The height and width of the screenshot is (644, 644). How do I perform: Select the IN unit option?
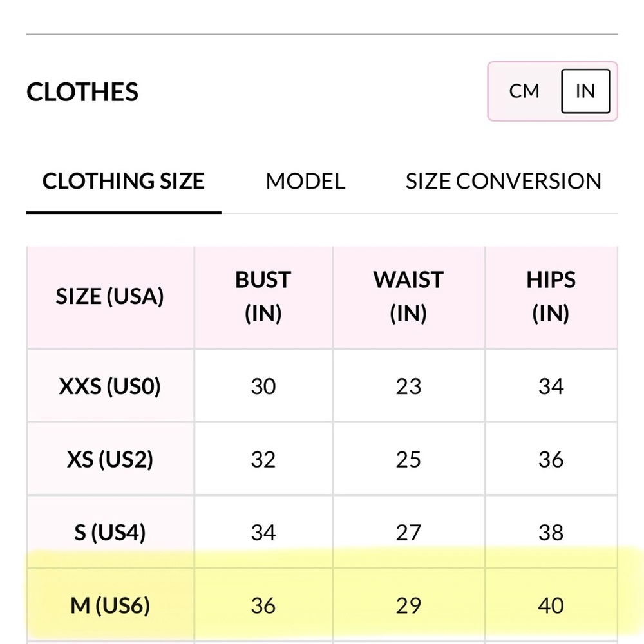(x=585, y=91)
